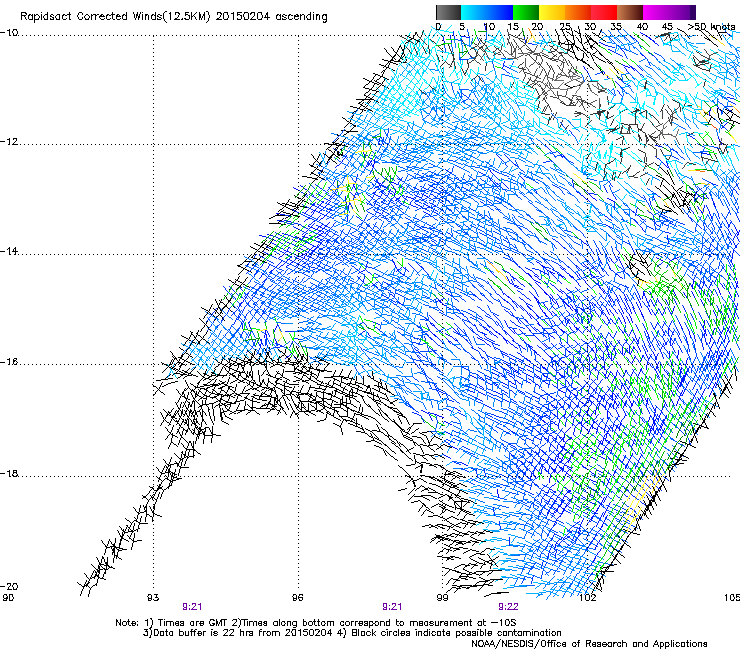Click the magenta 40-45 knots legend color

click(x=656, y=12)
